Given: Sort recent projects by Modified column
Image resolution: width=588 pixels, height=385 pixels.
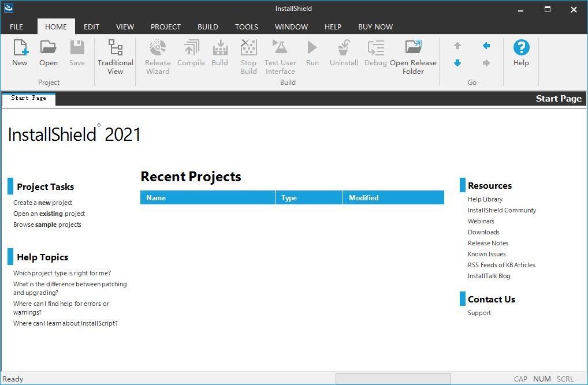Looking at the screenshot, I should tap(394, 197).
